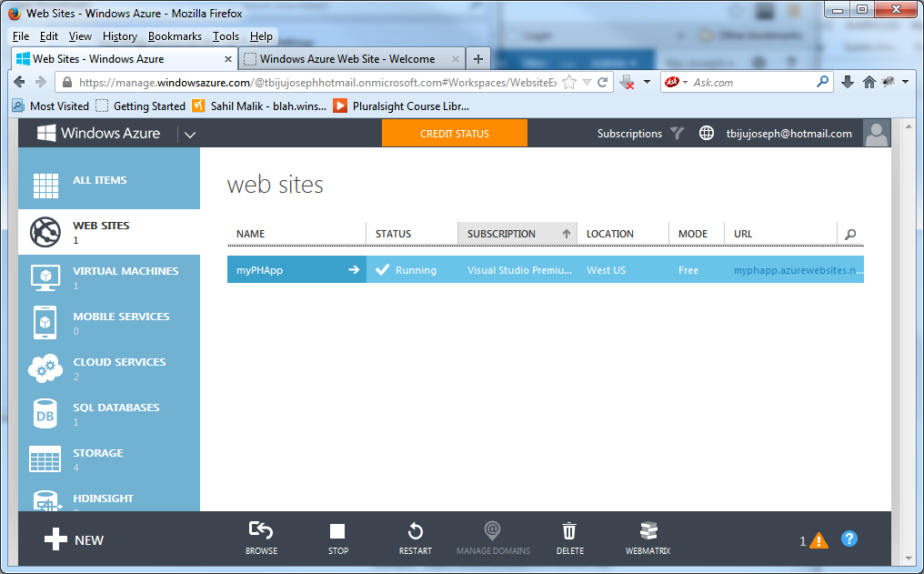924x574 pixels.
Task: Click the orange CREDIT STATUS button
Action: point(454,133)
